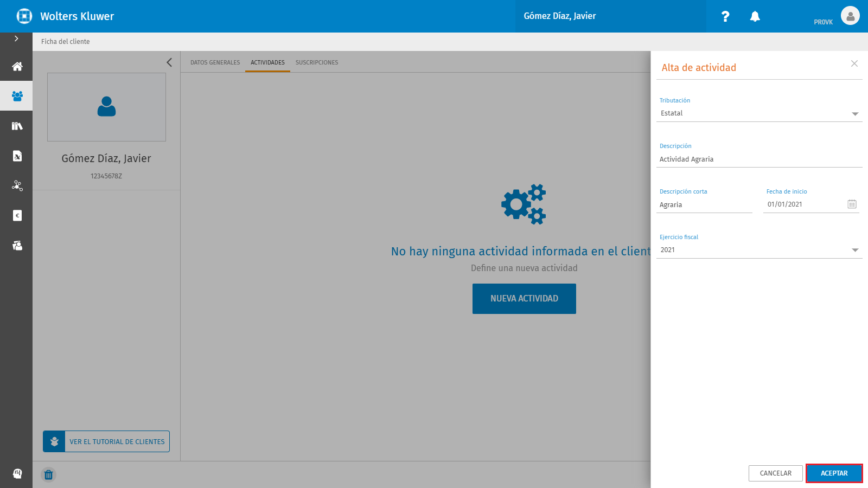Viewport: 868px width, 488px height.
Task: Click the Aceptar button
Action: tap(834, 473)
